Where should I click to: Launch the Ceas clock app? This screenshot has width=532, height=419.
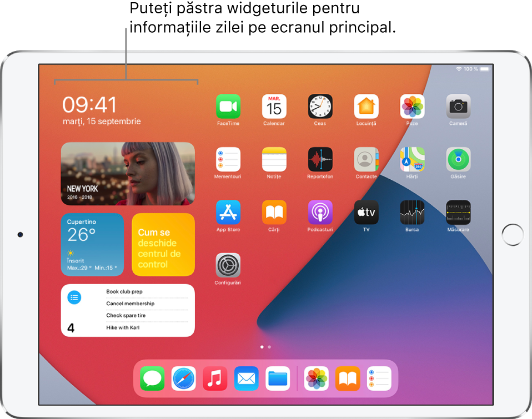tap(320, 106)
